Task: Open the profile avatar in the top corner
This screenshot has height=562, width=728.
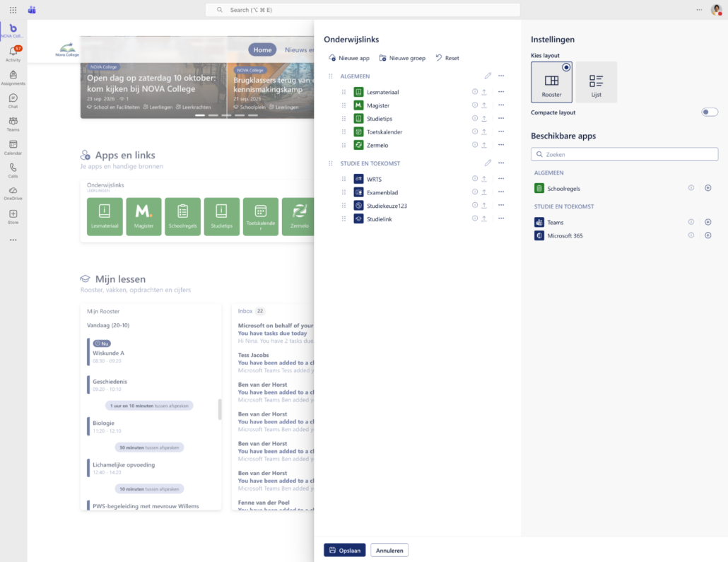Action: 717,10
